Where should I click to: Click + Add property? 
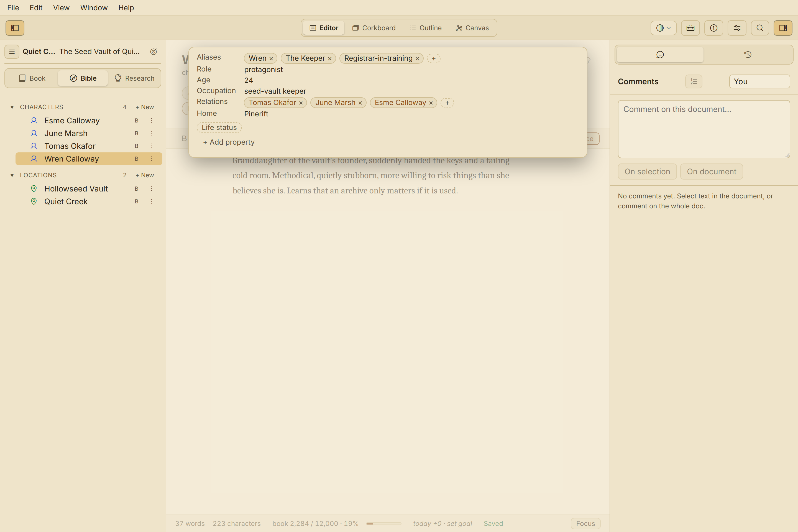click(229, 142)
